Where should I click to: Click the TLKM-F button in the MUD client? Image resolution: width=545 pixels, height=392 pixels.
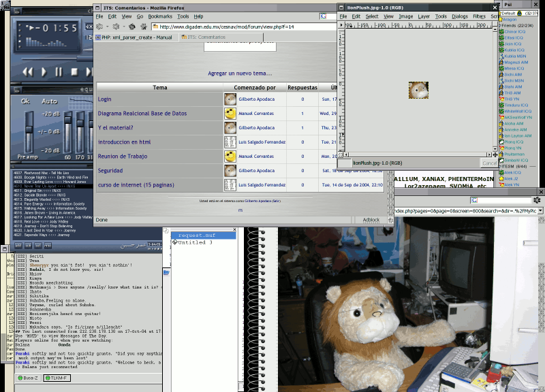[x=58, y=378]
